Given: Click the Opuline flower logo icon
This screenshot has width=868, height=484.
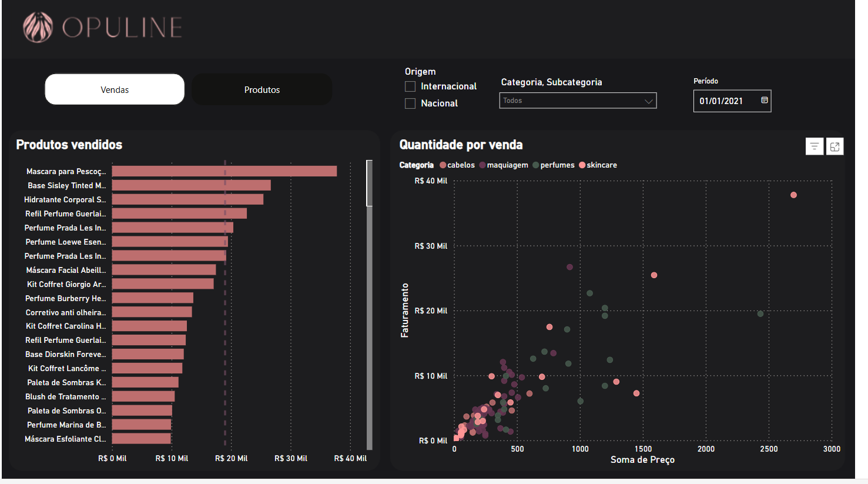Looking at the screenshot, I should point(38,27).
